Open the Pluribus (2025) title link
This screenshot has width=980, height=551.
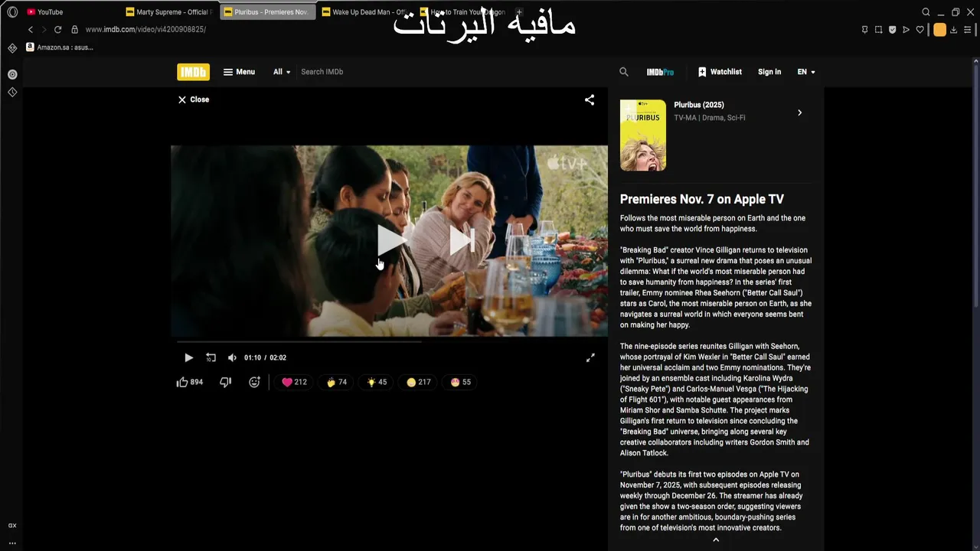pos(699,105)
